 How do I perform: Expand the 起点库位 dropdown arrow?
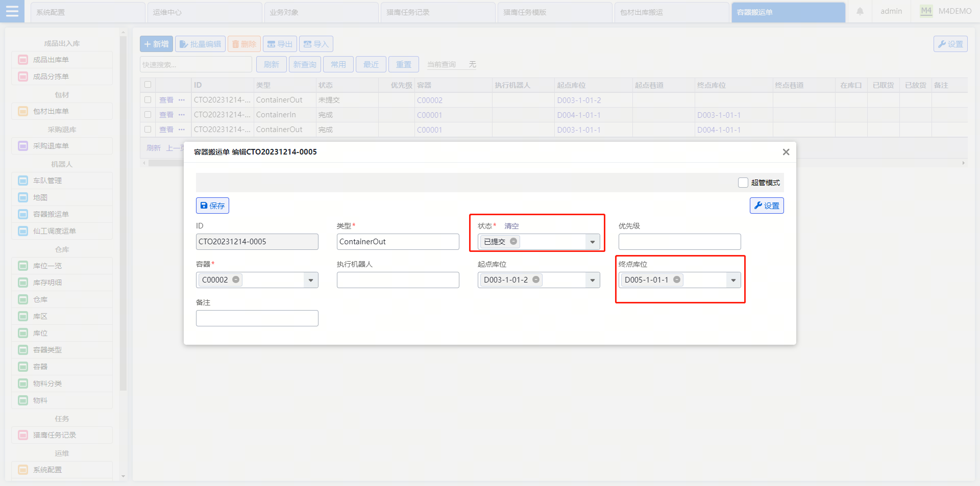pyautogui.click(x=593, y=280)
